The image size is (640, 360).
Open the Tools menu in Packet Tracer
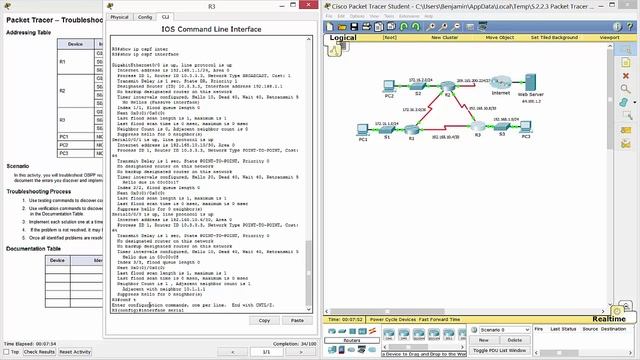click(389, 16)
